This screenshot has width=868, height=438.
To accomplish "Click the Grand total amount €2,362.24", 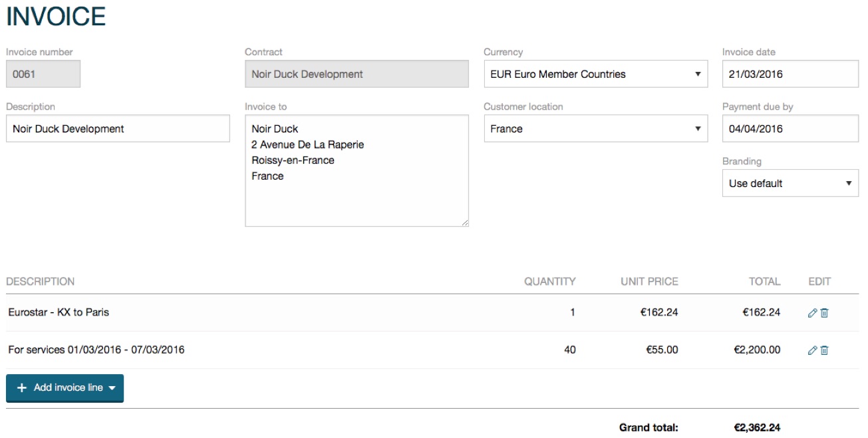I will [757, 427].
